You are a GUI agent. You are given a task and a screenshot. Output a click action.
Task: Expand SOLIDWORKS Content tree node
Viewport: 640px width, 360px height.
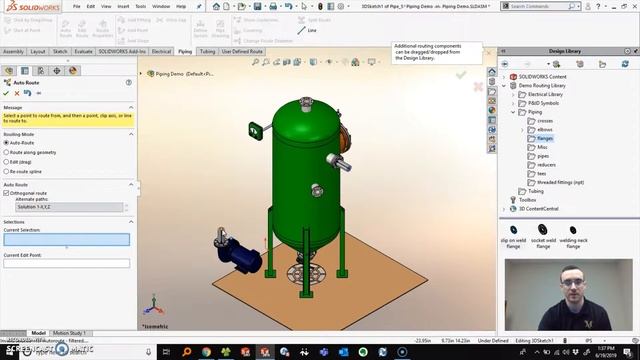(504, 77)
